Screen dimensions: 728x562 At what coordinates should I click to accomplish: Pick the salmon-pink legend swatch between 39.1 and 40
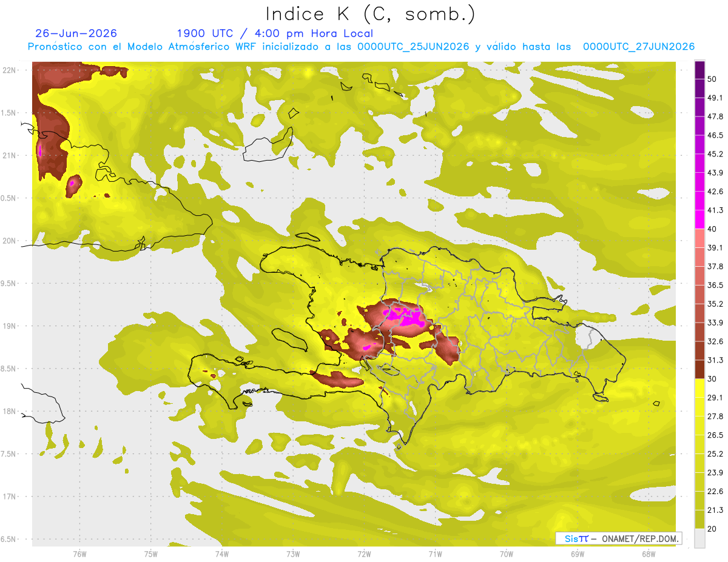coord(699,238)
